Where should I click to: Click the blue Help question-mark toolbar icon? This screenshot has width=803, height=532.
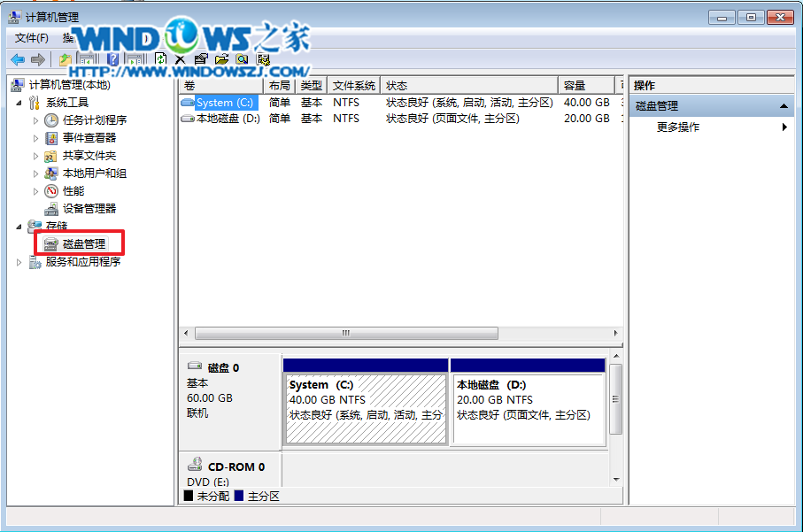click(x=112, y=59)
